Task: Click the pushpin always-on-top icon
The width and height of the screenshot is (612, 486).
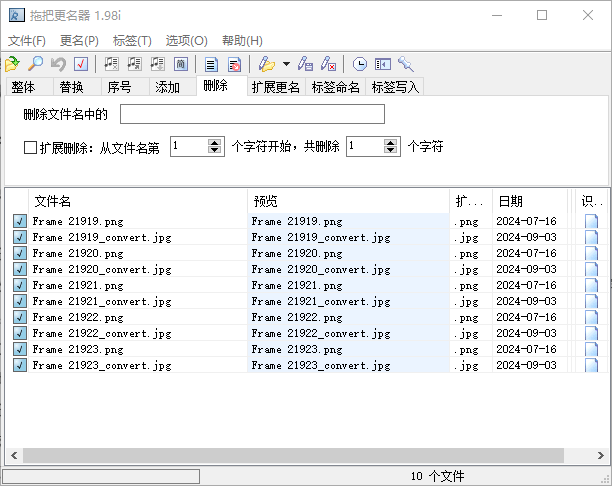Action: [406, 64]
